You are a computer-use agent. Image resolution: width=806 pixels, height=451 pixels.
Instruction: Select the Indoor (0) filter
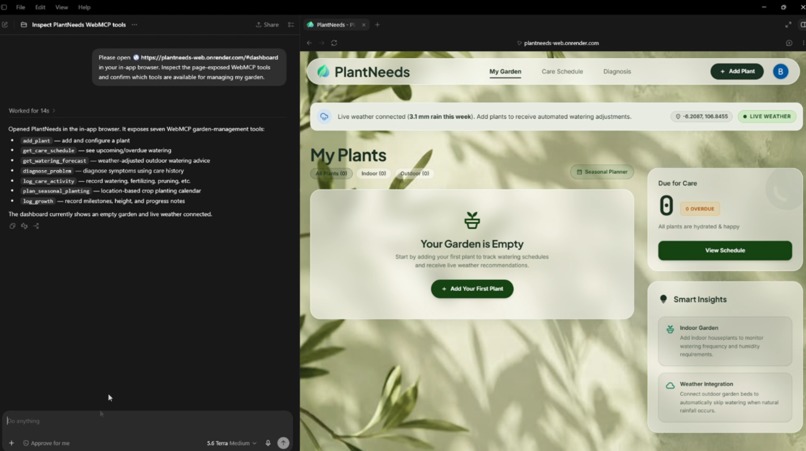point(373,173)
